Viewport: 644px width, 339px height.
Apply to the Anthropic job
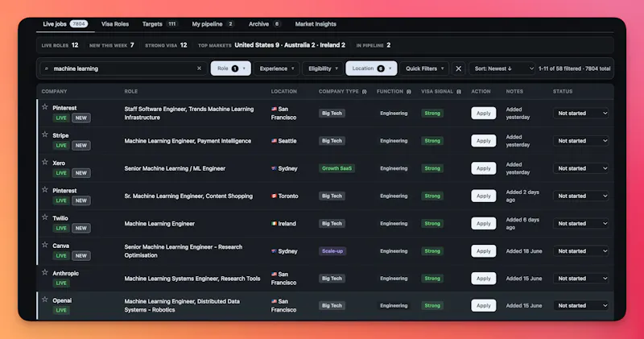point(484,278)
